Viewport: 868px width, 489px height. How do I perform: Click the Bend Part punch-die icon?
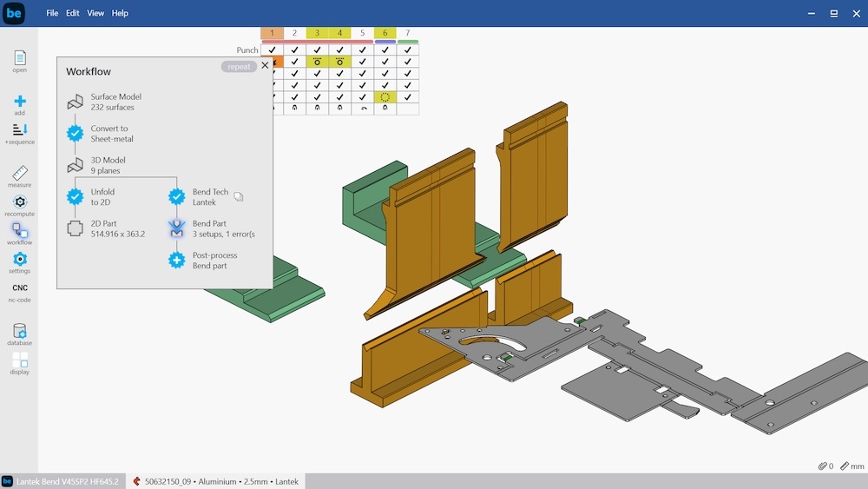click(x=176, y=228)
